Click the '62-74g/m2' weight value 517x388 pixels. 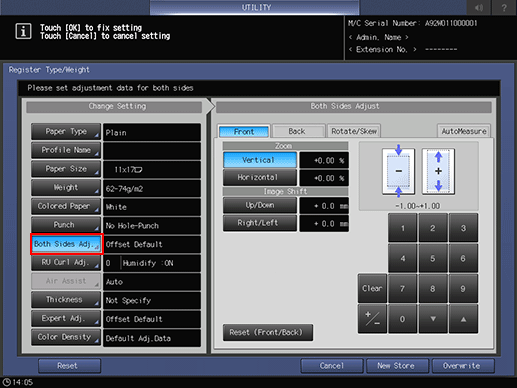152,188
